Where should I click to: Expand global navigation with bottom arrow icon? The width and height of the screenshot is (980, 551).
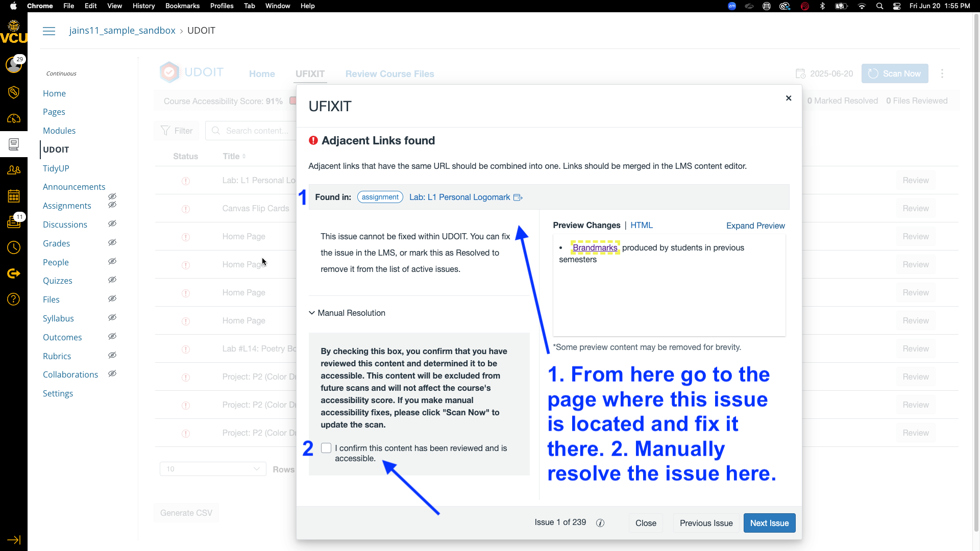tap(14, 540)
